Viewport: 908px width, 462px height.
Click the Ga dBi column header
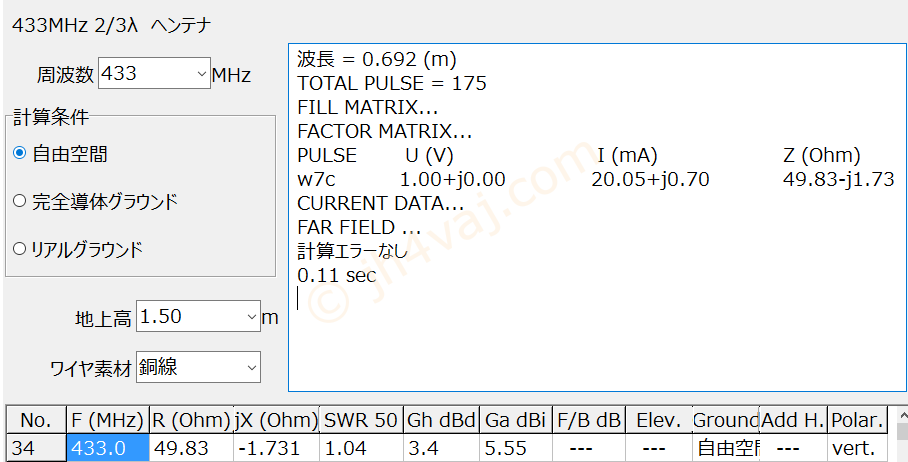pos(515,420)
